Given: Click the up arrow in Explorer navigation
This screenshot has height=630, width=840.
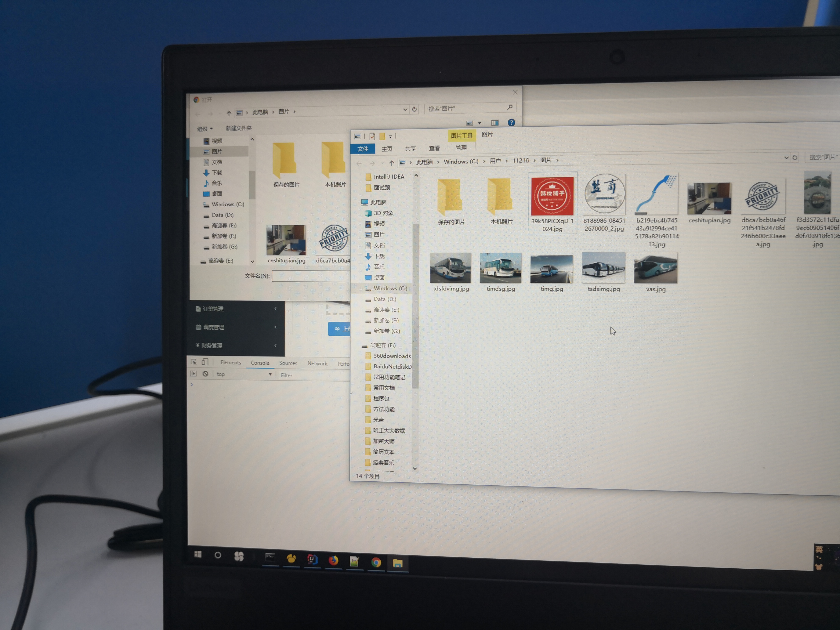Looking at the screenshot, I should pyautogui.click(x=391, y=163).
